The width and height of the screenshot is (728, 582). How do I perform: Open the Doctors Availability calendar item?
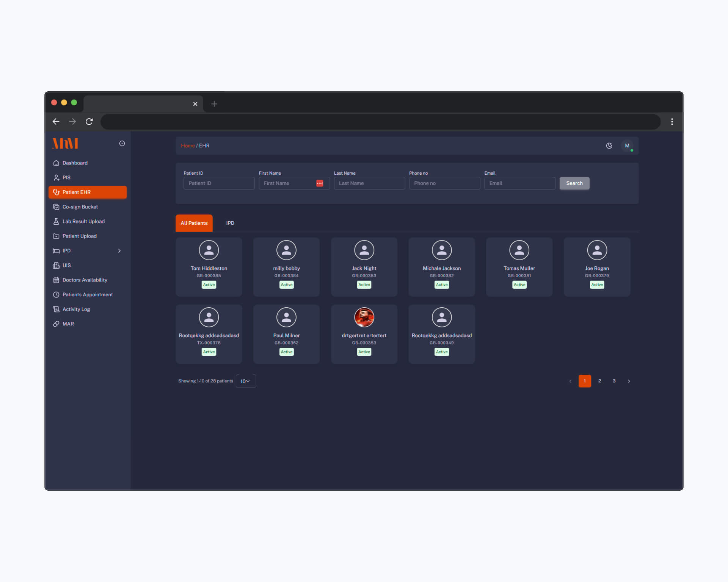[85, 280]
